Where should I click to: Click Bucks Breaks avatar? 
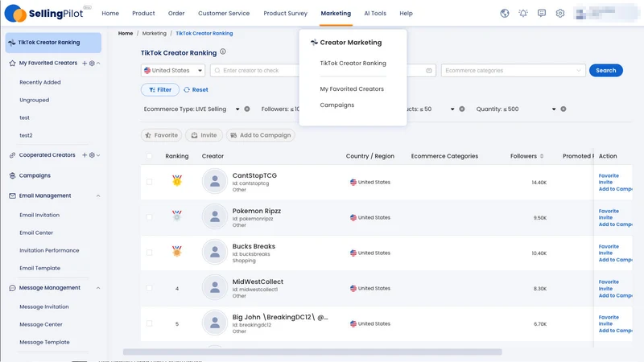pos(214,252)
